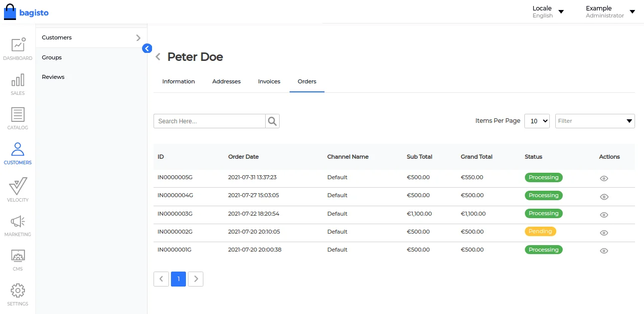Image resolution: width=644 pixels, height=314 pixels.
Task: Click order date 2021-07-20 20:00:38
Action: 254,250
